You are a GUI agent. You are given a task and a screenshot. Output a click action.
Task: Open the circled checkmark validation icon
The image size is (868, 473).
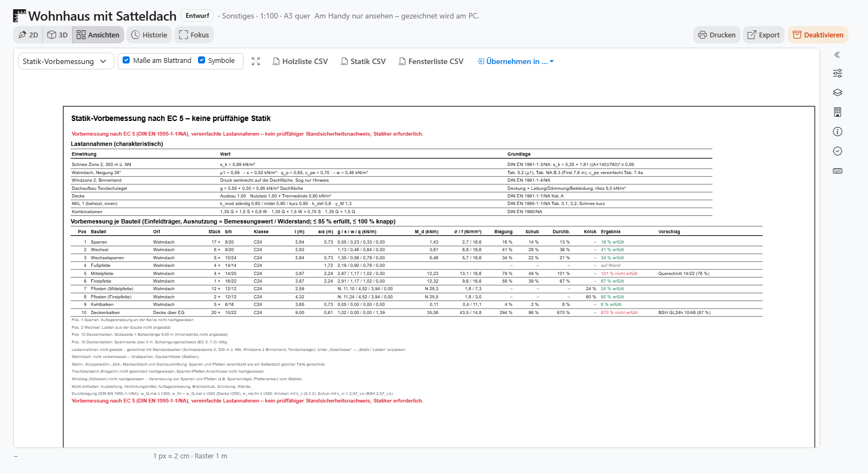pyautogui.click(x=837, y=151)
